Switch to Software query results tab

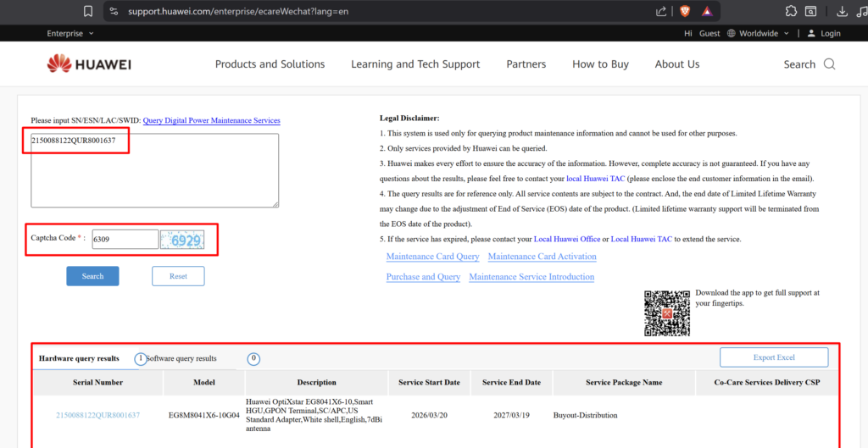coord(181,358)
